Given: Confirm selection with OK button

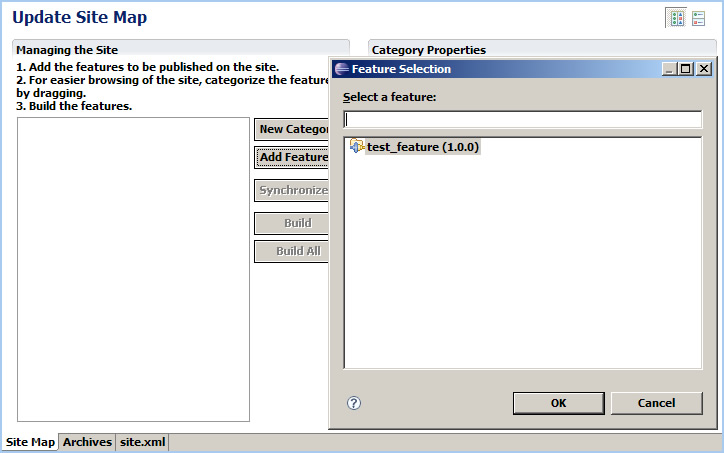Looking at the screenshot, I should (558, 403).
